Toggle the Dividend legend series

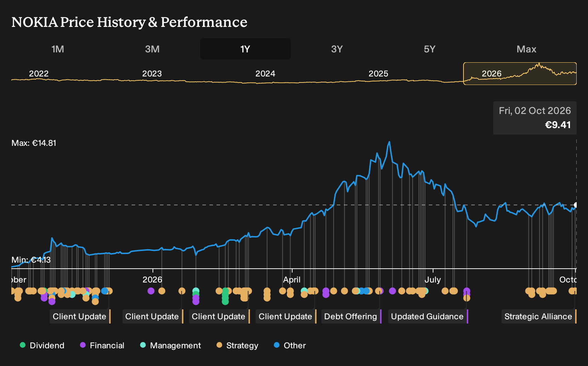pyautogui.click(x=42, y=345)
